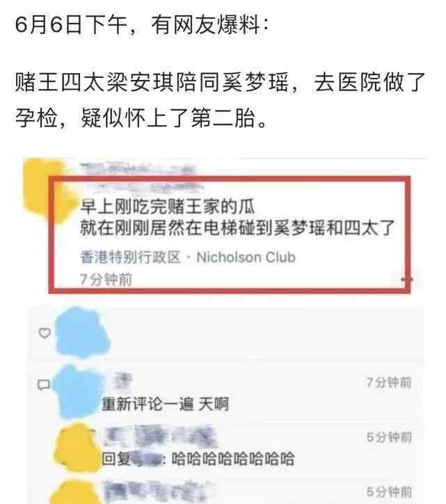
Task: Open the blue avatar of the 天啊 commenter
Action: click(x=78, y=391)
